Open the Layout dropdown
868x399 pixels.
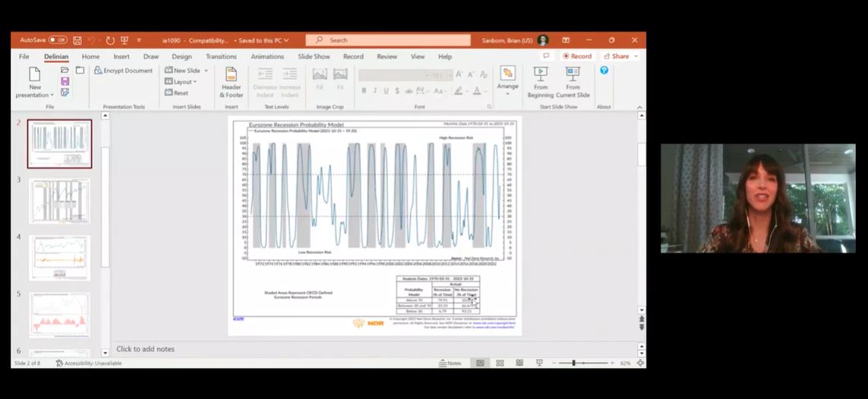(x=185, y=82)
